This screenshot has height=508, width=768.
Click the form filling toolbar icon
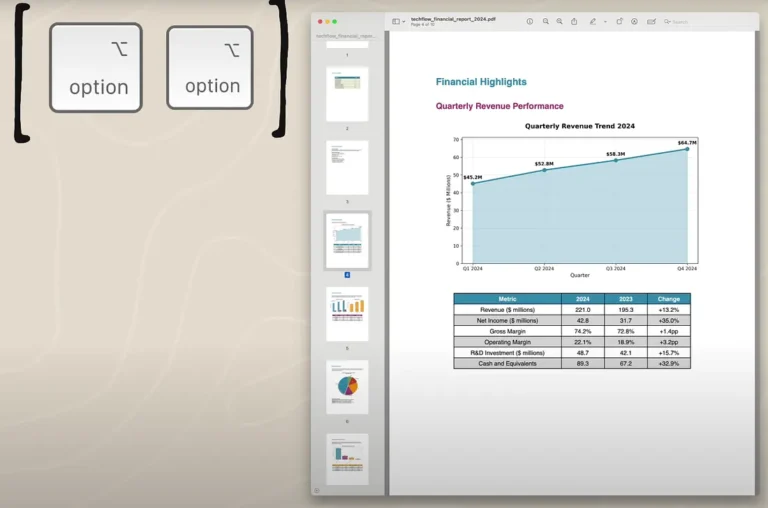[651, 22]
